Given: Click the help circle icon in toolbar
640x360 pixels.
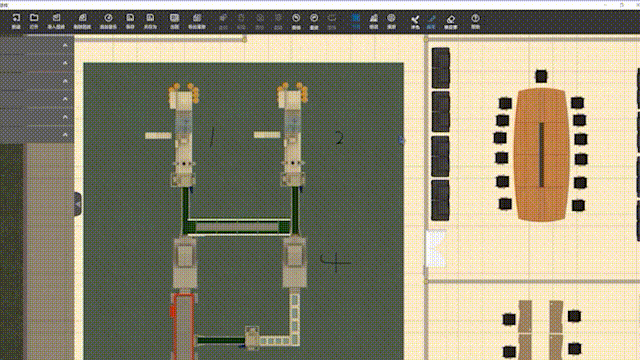Looking at the screenshot, I should [475, 21].
